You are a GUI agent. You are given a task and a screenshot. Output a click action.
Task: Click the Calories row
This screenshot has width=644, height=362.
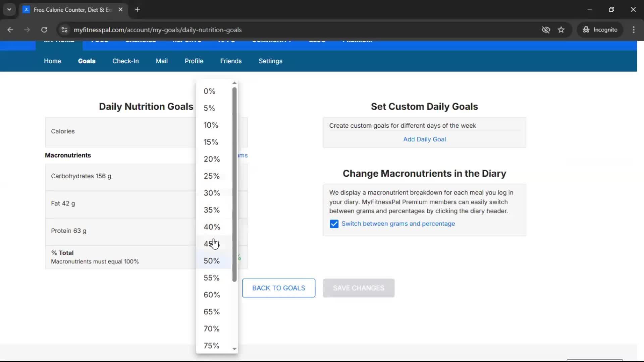[x=146, y=132]
